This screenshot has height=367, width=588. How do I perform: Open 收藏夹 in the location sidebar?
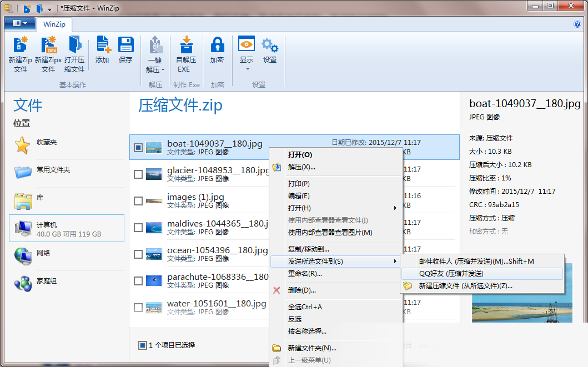pos(47,143)
